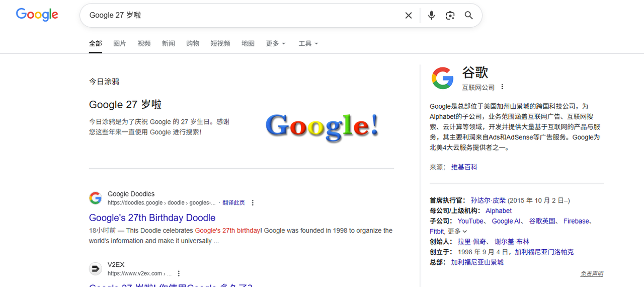The image size is (644, 287).
Task: Click the V2EX site favicon
Action: 96,269
